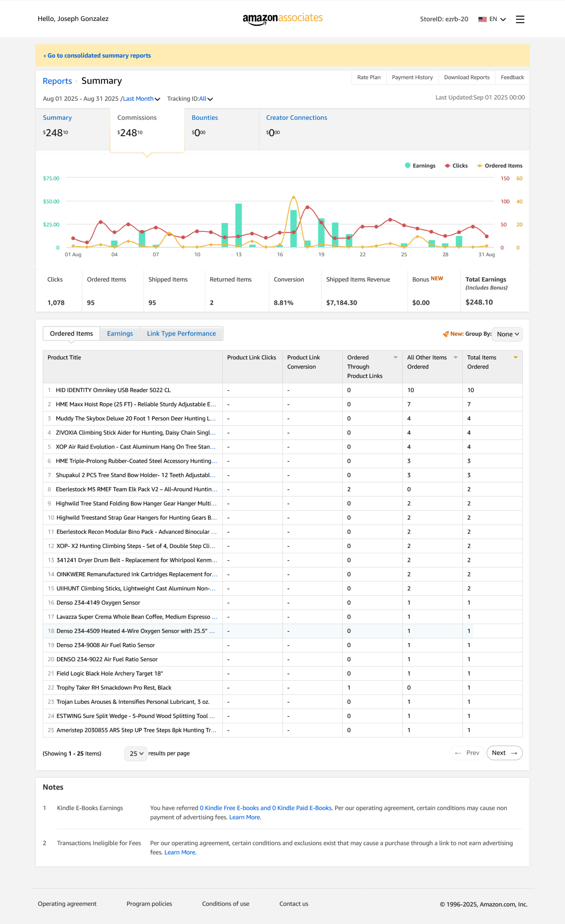
Task: Select the ESTWING Sure Split Wedge row
Action: point(282,716)
